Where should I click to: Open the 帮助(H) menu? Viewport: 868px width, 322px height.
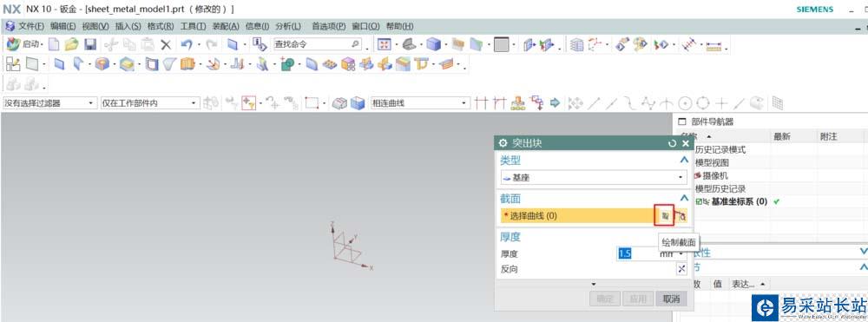click(399, 26)
